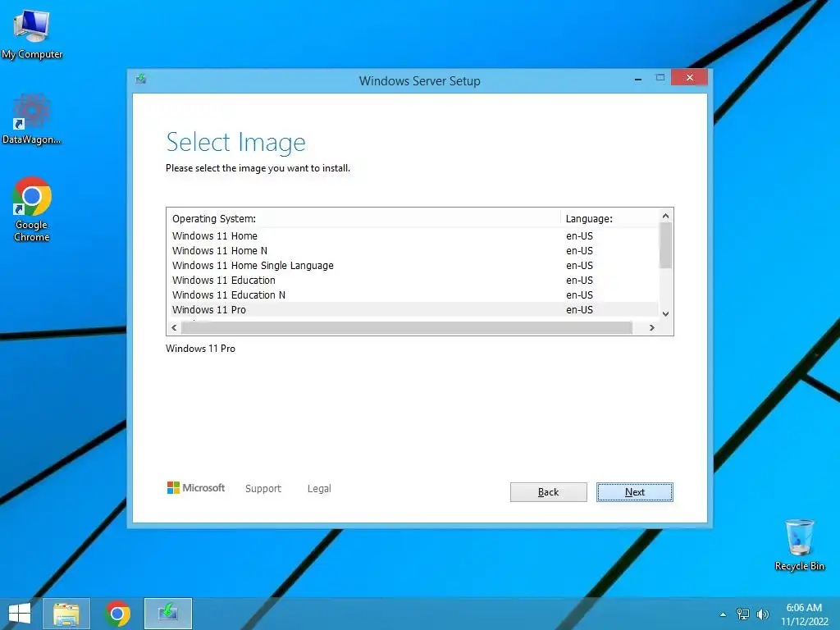The image size is (840, 630).
Task: Select Windows 11 Home
Action: click(413, 235)
